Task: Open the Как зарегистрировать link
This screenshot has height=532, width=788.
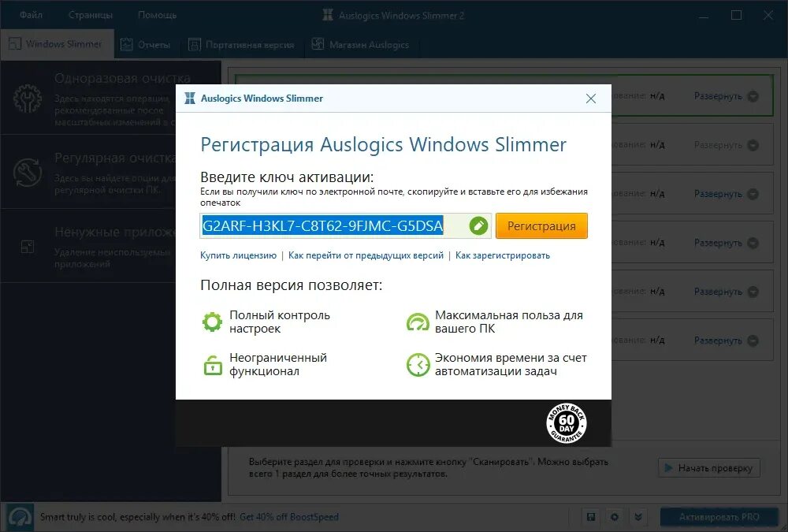Action: point(503,255)
